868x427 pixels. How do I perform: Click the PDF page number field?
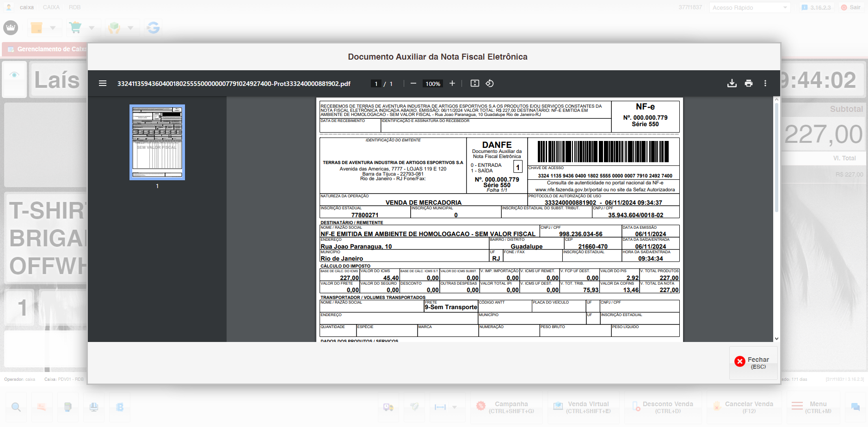pos(376,84)
